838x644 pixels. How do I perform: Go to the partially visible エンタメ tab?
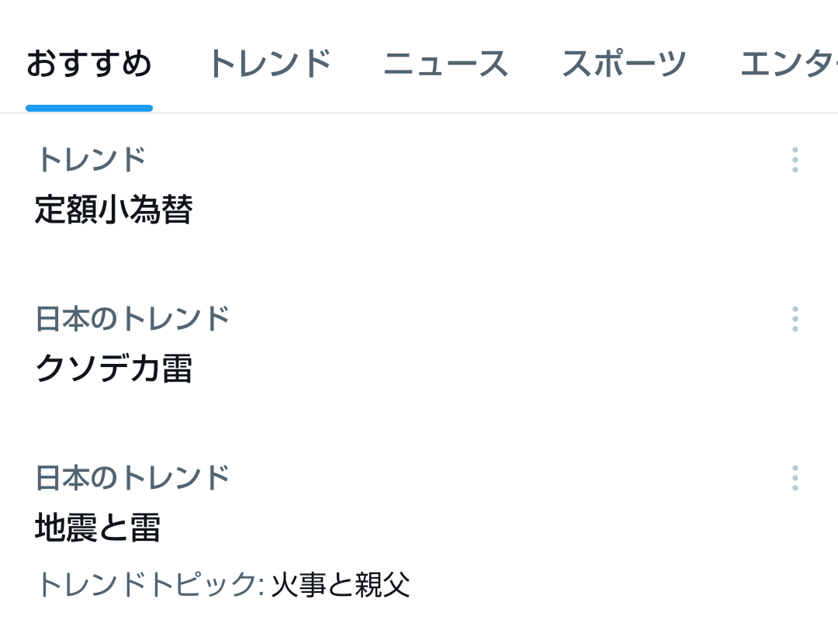[788, 64]
